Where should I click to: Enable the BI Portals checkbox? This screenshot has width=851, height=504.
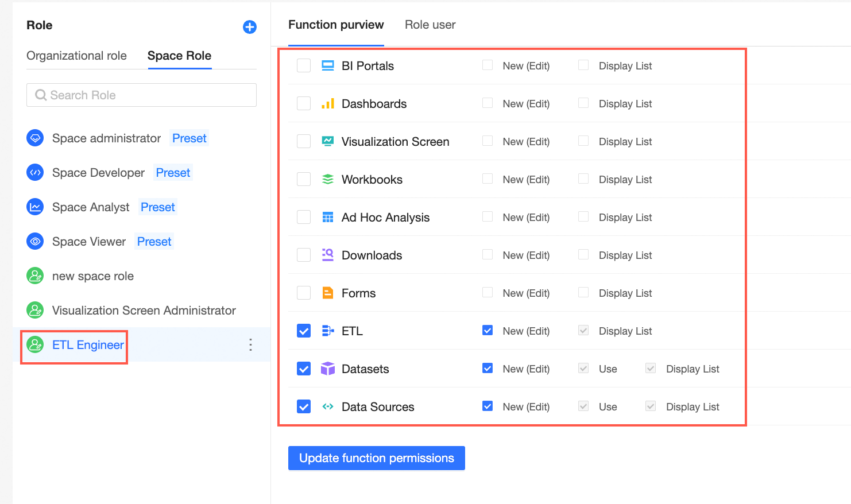tap(304, 65)
